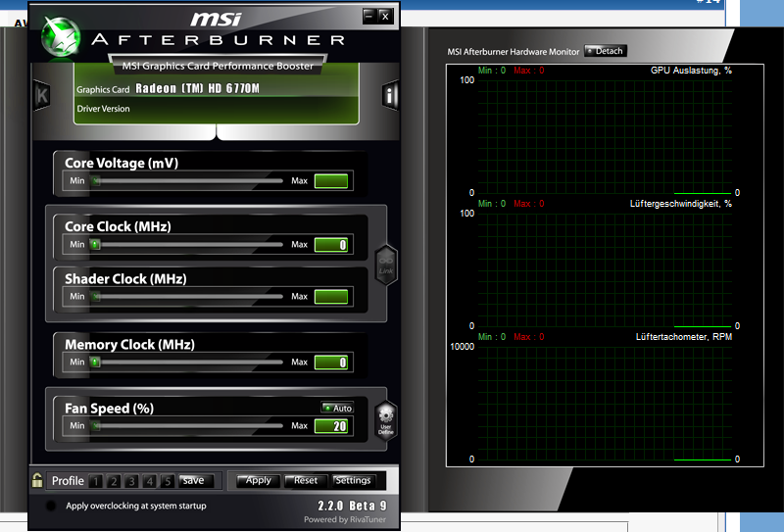Click the profile Save button

[x=195, y=480]
